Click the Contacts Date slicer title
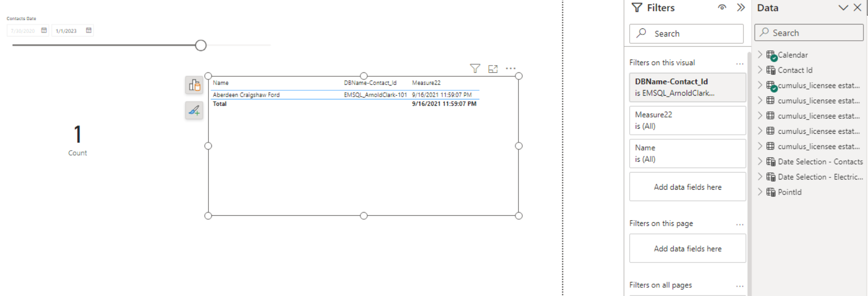The image size is (868, 296). pyautogui.click(x=21, y=18)
